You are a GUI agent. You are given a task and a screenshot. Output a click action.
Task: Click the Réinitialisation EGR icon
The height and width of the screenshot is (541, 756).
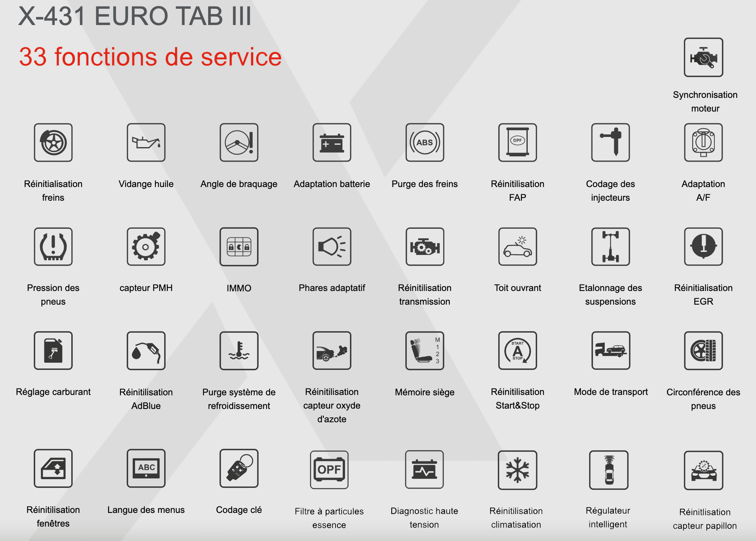tap(703, 247)
